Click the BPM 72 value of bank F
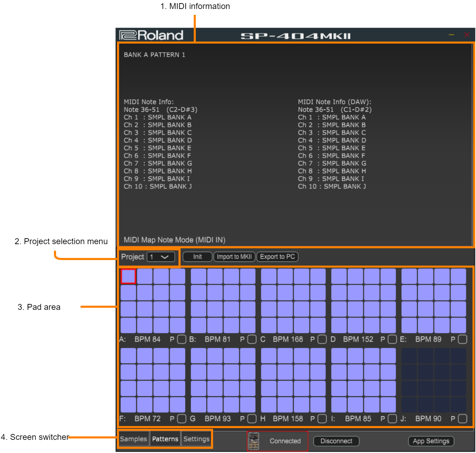Screen dimensions: 476x453 coord(147,419)
